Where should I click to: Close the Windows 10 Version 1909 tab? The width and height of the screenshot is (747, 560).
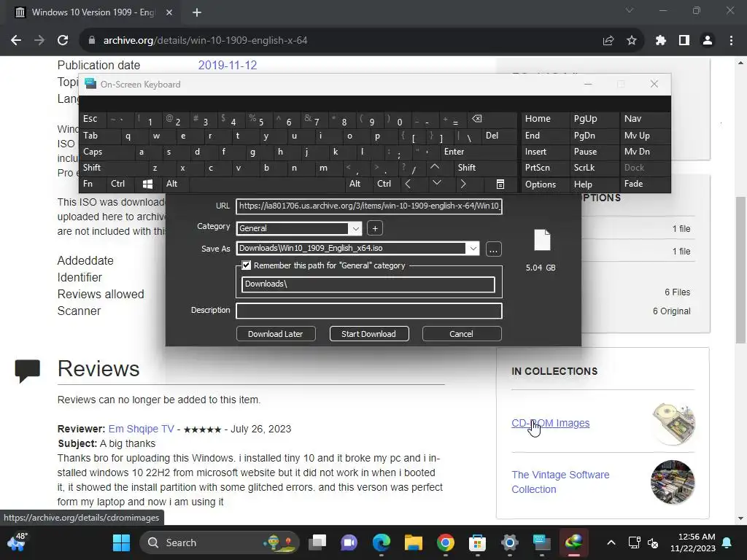click(x=169, y=12)
